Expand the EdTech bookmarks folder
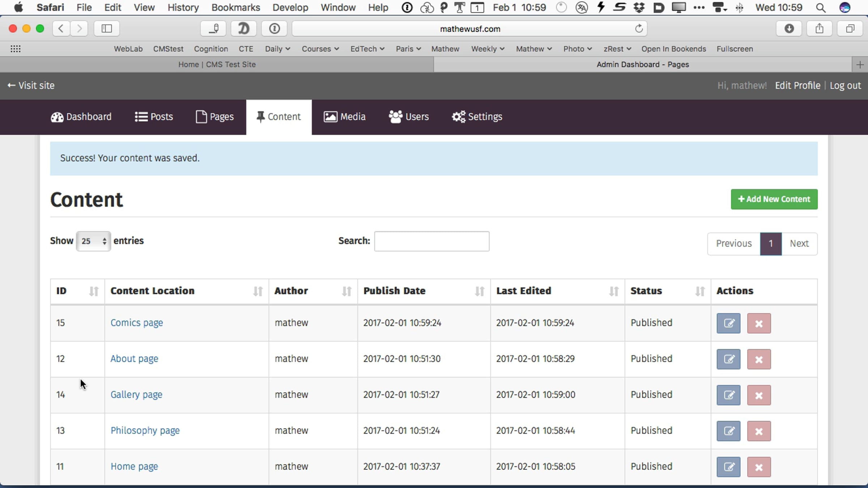The width and height of the screenshot is (868, 488). (x=367, y=49)
